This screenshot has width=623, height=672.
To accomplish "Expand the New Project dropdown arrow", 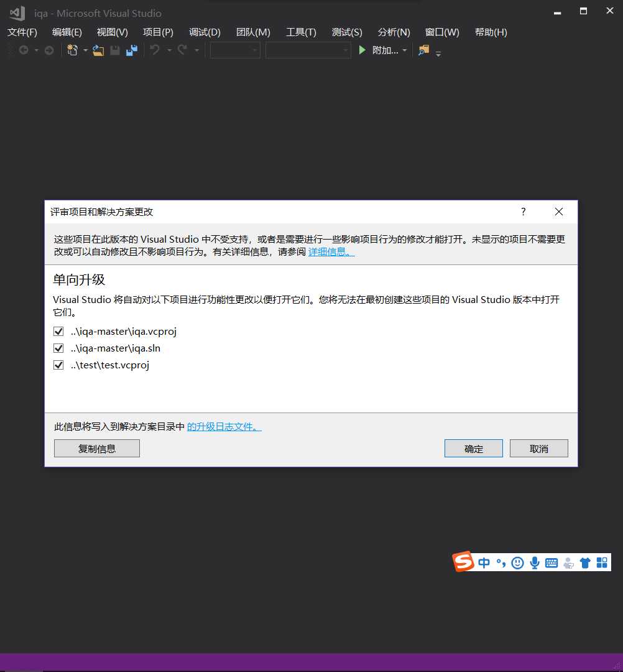I will click(85, 50).
